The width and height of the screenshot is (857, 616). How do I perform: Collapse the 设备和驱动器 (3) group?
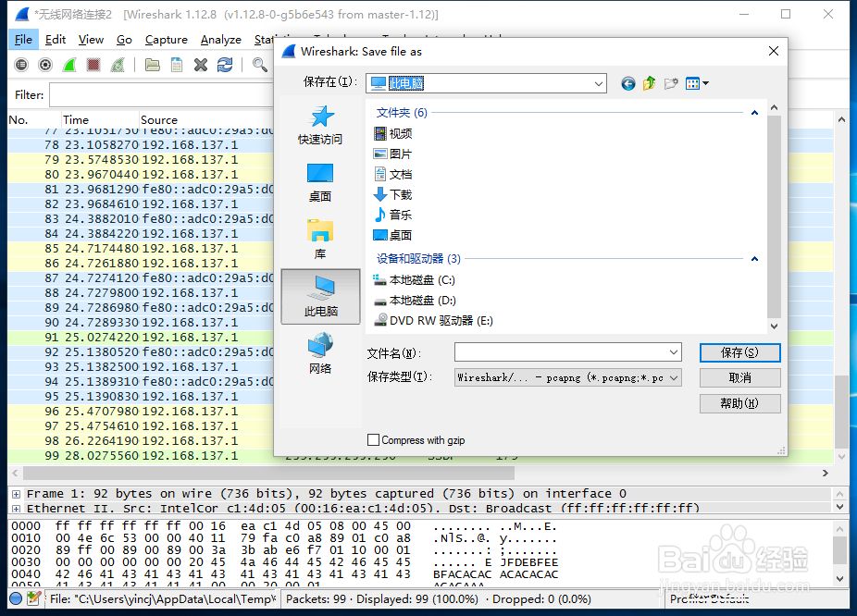(x=754, y=259)
